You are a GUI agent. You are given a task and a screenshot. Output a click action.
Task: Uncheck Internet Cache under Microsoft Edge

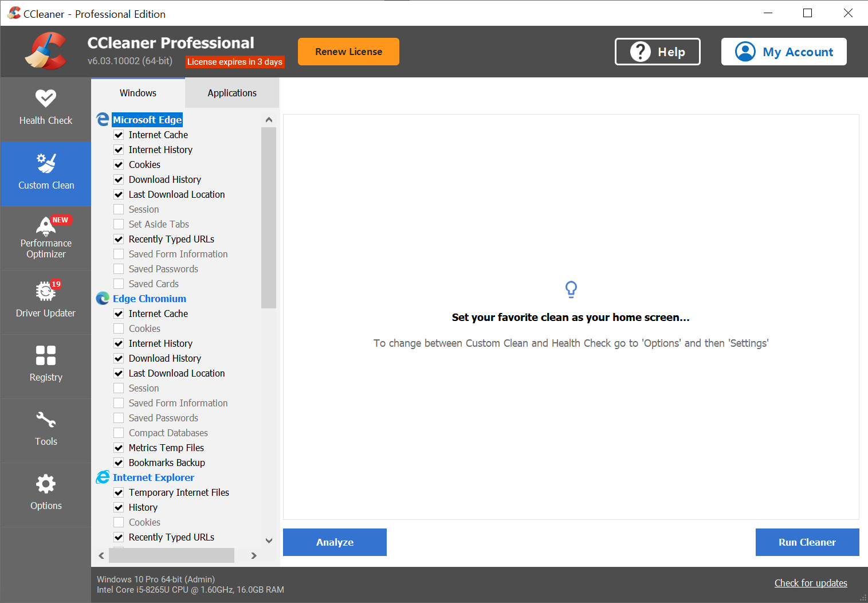[x=119, y=135]
